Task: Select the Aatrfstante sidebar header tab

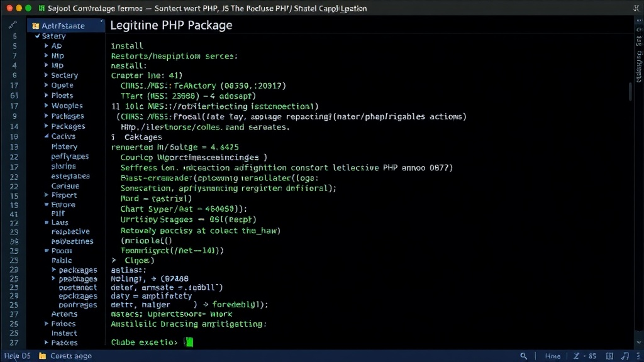Action: pyautogui.click(x=65, y=25)
